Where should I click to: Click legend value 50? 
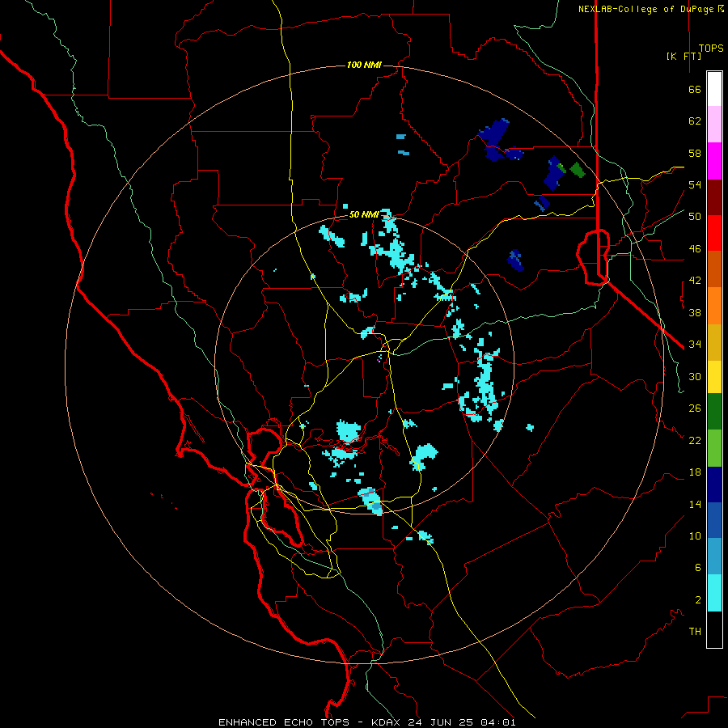pos(695,217)
